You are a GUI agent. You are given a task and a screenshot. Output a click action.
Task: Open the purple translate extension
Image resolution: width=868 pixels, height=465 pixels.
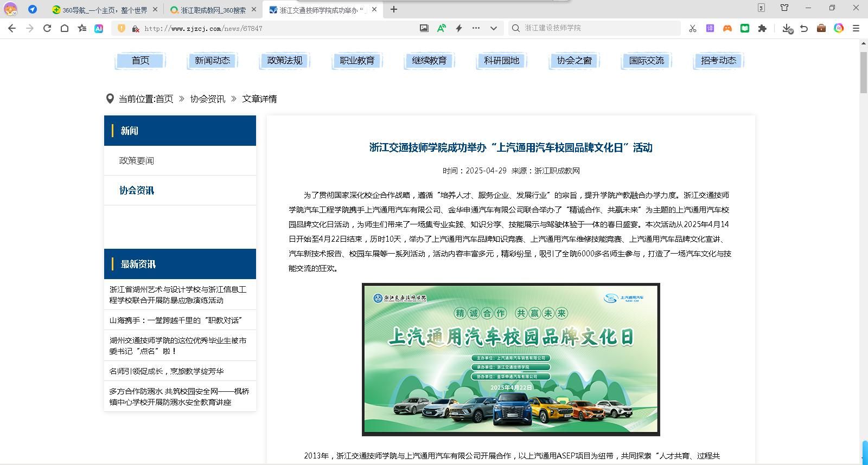tap(710, 28)
